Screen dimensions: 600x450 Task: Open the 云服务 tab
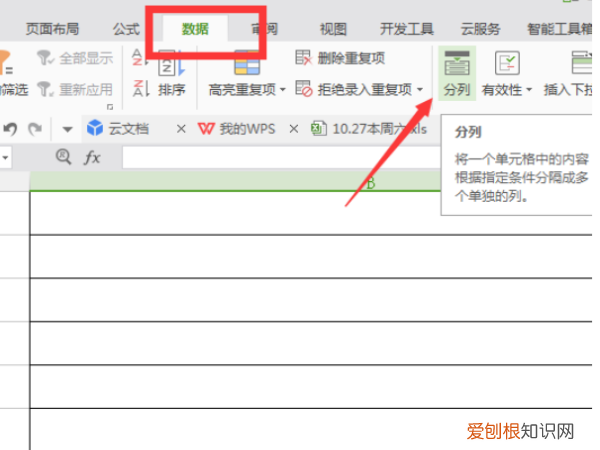pyautogui.click(x=481, y=29)
